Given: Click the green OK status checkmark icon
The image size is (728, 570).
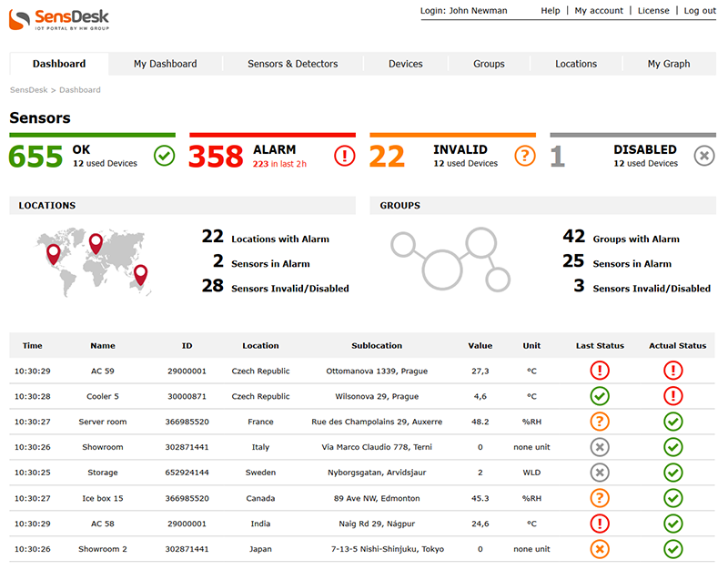Looking at the screenshot, I should coord(164,156).
